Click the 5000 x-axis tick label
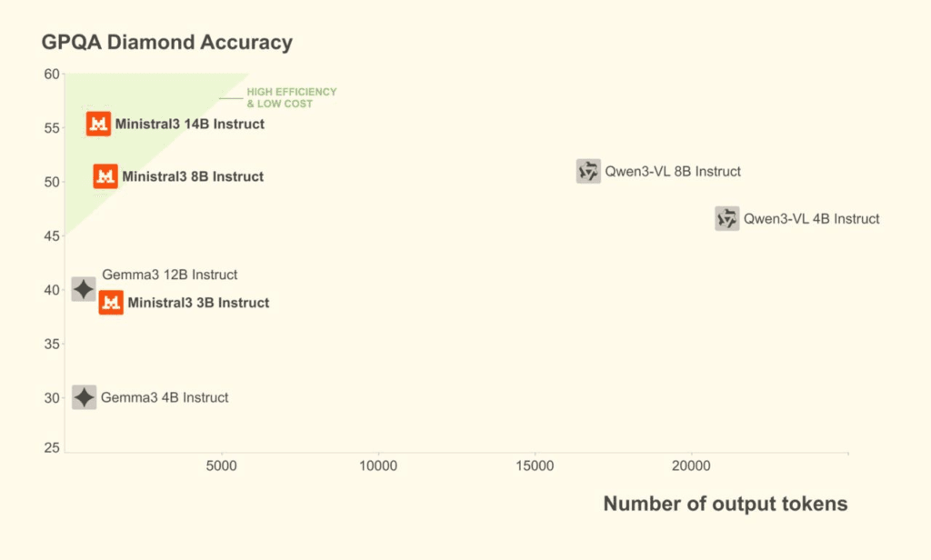The width and height of the screenshot is (931, 560). (x=221, y=466)
